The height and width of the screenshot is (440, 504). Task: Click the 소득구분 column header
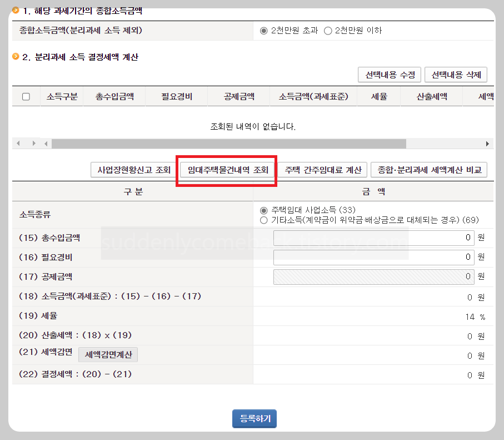point(61,96)
